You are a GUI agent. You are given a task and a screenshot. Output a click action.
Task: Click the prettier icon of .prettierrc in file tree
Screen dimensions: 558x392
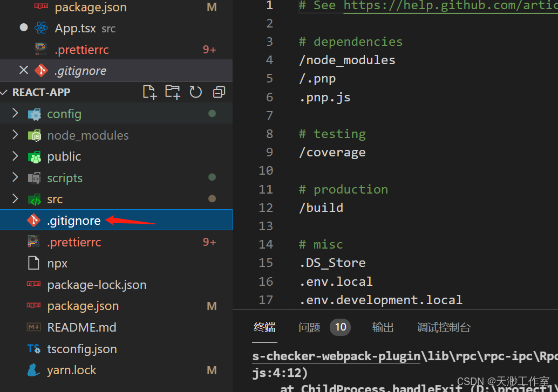coord(33,242)
